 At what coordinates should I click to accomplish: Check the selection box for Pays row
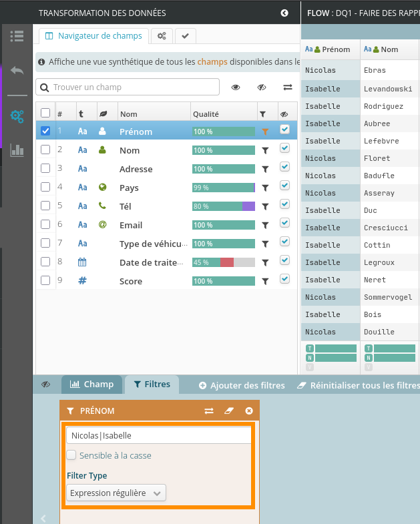coord(45,188)
